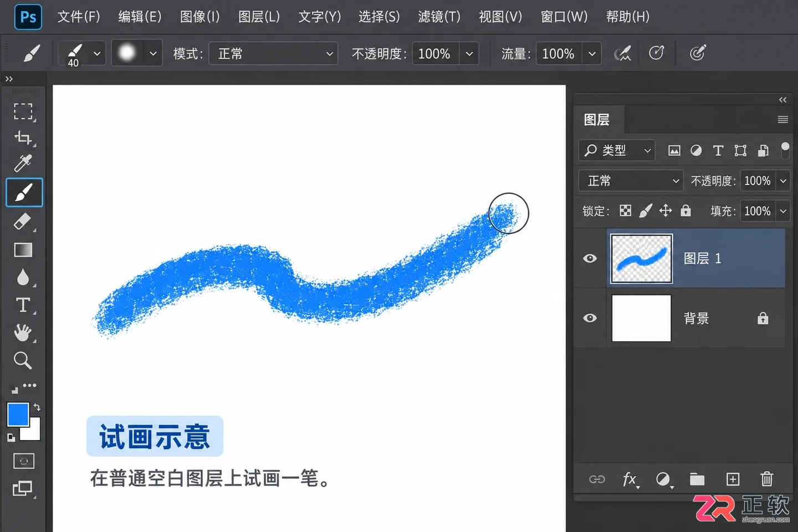Open layer blend mode 正常 dropdown

631,181
